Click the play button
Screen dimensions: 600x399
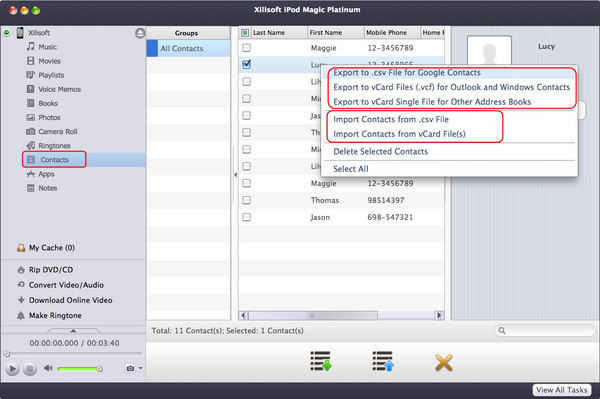[12, 369]
